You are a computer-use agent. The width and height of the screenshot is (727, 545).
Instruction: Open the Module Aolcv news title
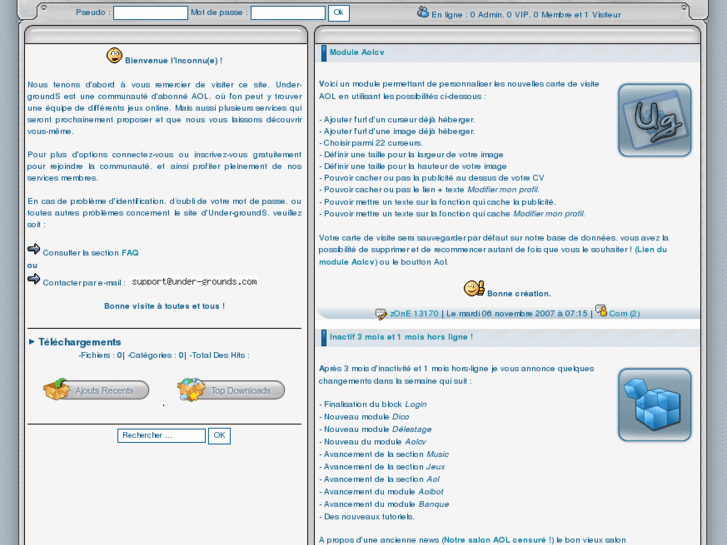[x=357, y=52]
